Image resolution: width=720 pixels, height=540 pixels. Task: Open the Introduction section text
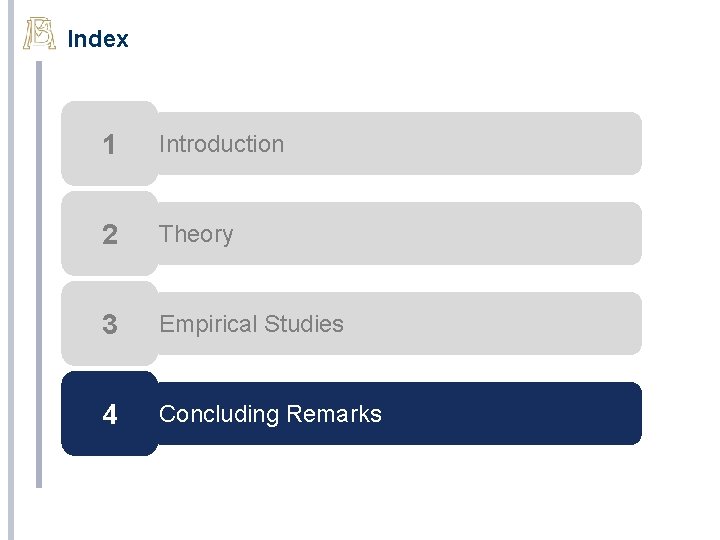(221, 144)
